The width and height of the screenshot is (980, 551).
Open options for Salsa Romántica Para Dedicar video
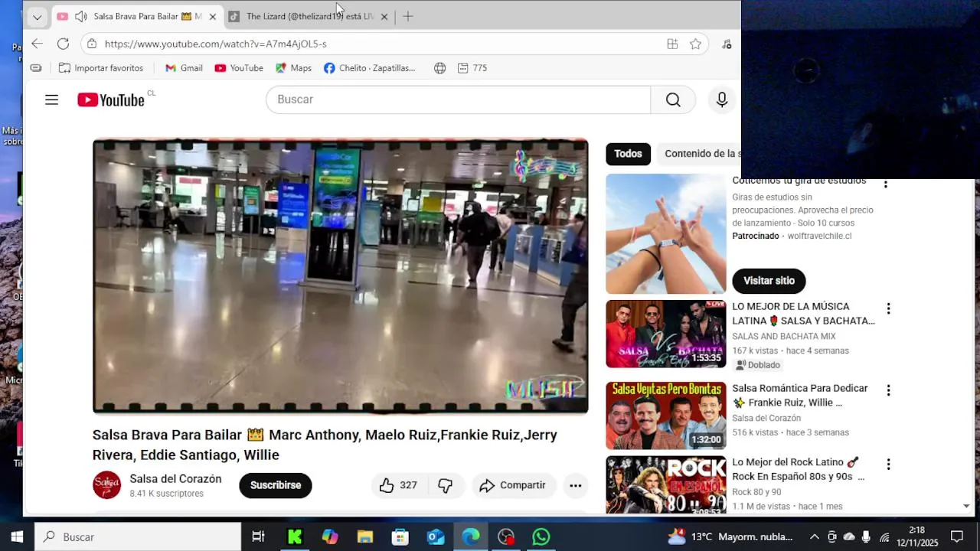tap(888, 390)
